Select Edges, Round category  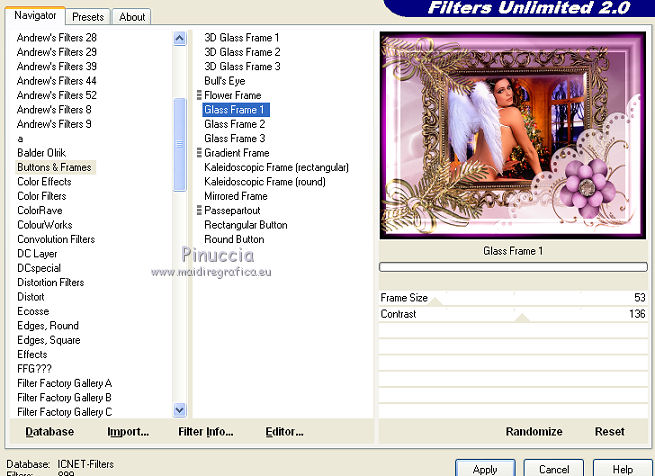tap(48, 326)
